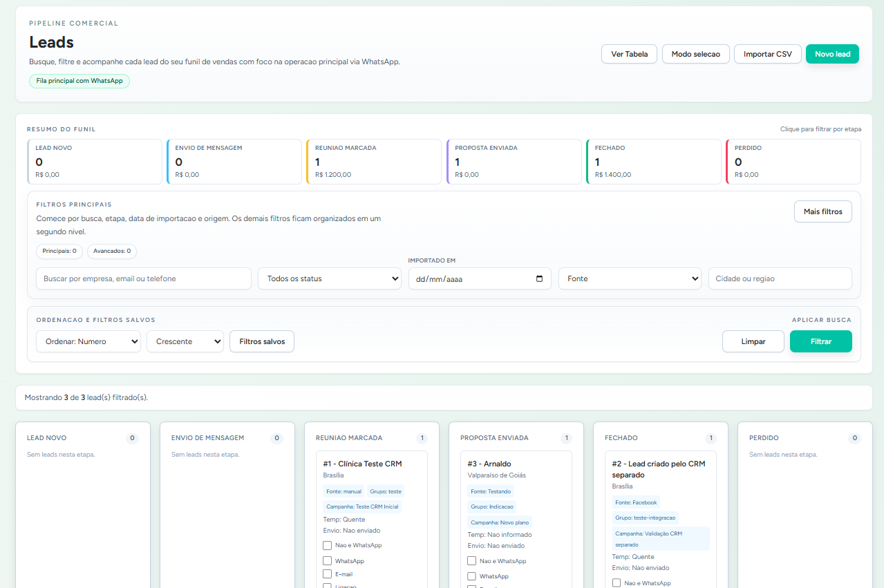Click the 'Campanha: Novo plano' tag
The width and height of the screenshot is (884, 588).
(500, 522)
